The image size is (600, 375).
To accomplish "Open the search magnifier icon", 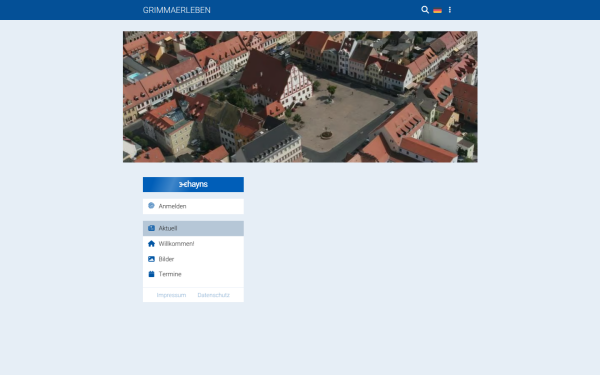I will pyautogui.click(x=425, y=10).
